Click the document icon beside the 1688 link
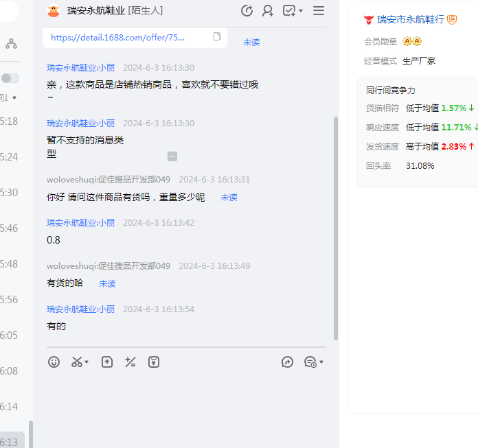The height and width of the screenshot is (448, 478). click(x=217, y=37)
